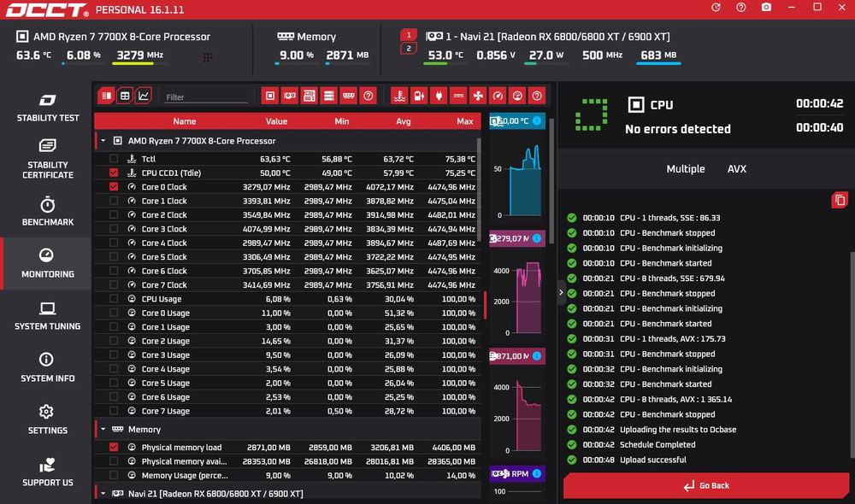Filter sensors by power plug icon

[x=439, y=96]
